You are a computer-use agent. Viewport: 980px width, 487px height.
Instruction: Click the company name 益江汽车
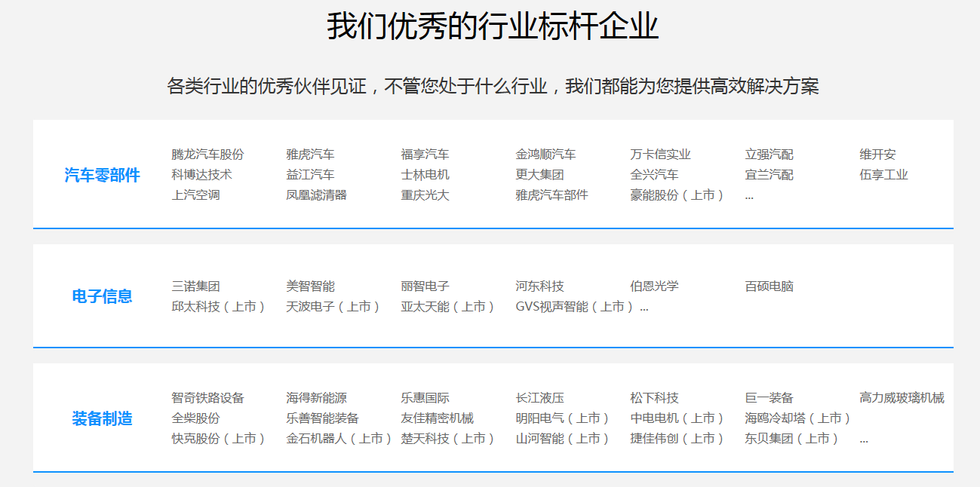[x=311, y=175]
